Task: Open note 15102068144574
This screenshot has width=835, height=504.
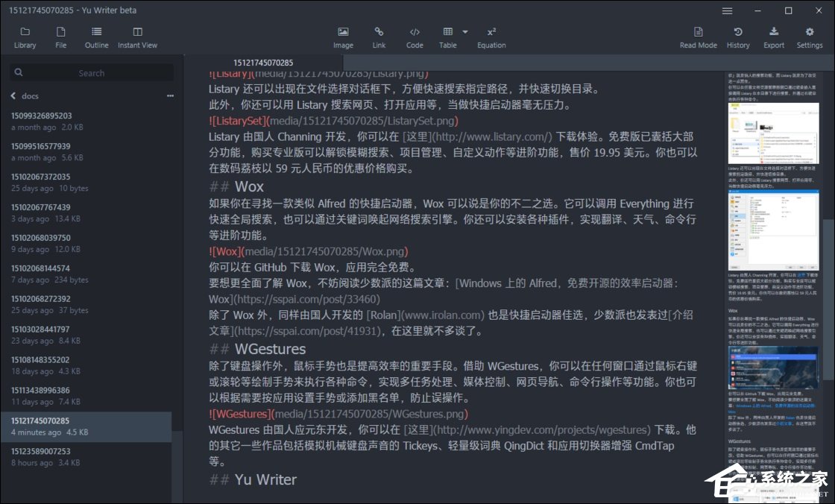Action: click(86, 274)
